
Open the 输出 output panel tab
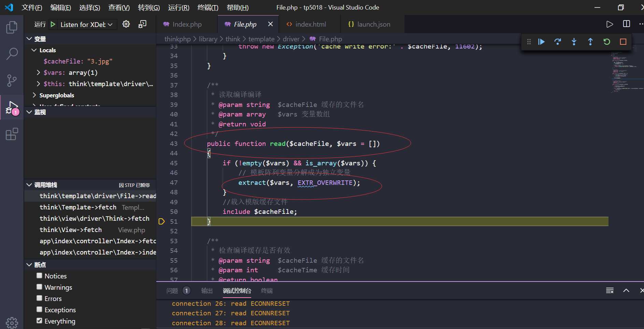207,291
